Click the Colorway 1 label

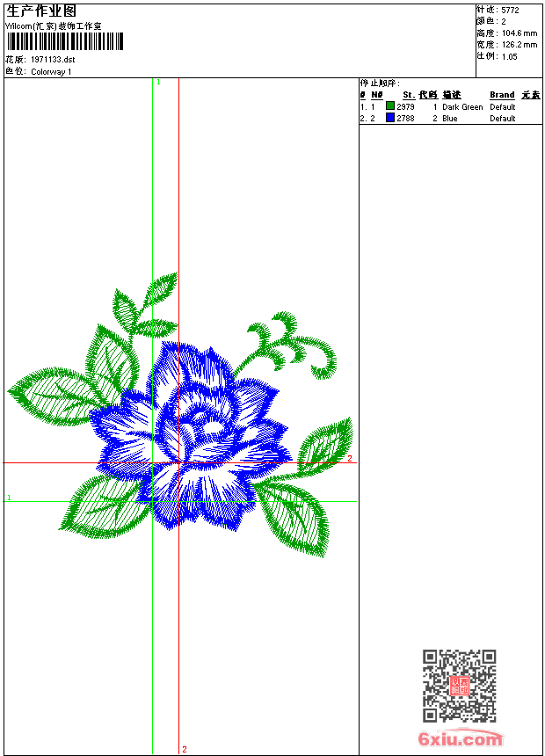point(51,72)
